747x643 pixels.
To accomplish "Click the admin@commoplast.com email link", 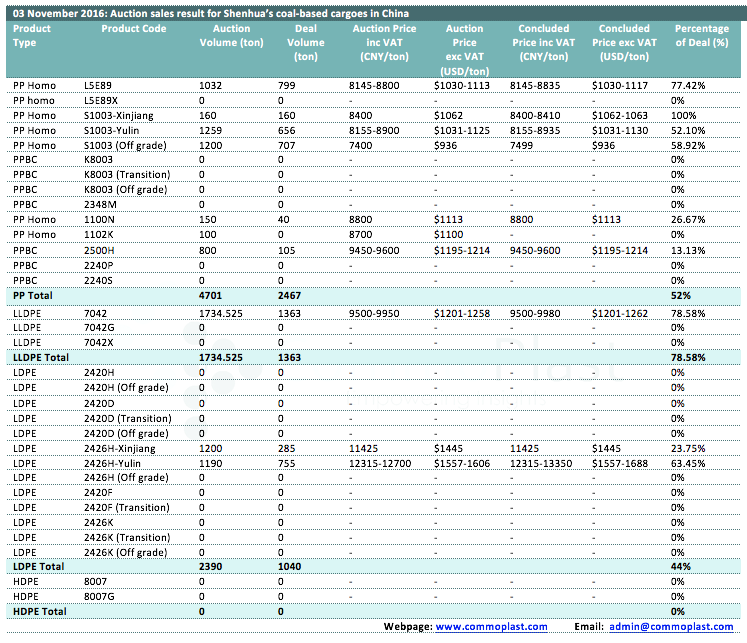I will pyautogui.click(x=670, y=626).
